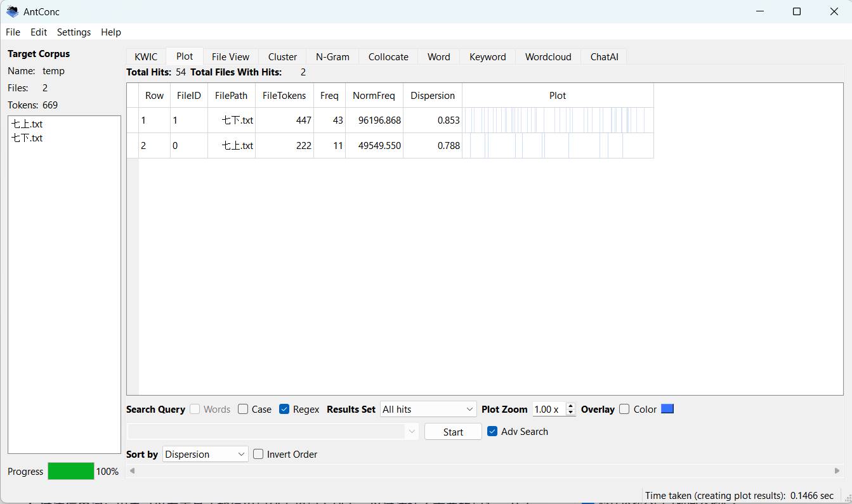The width and height of the screenshot is (852, 504).
Task: Select 七下.txt in the corpus file list
Action: 27,138
